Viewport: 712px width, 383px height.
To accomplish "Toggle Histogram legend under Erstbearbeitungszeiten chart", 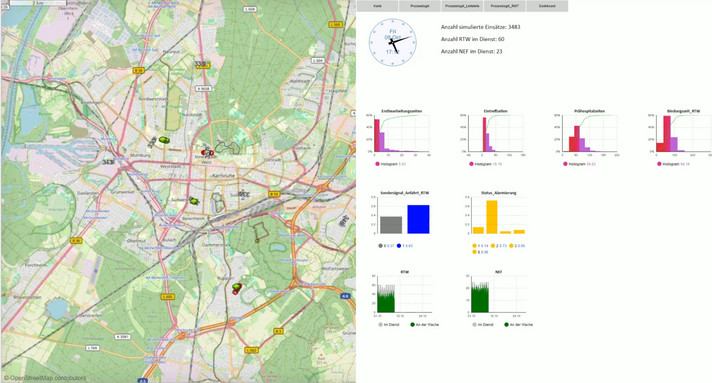I will point(391,164).
